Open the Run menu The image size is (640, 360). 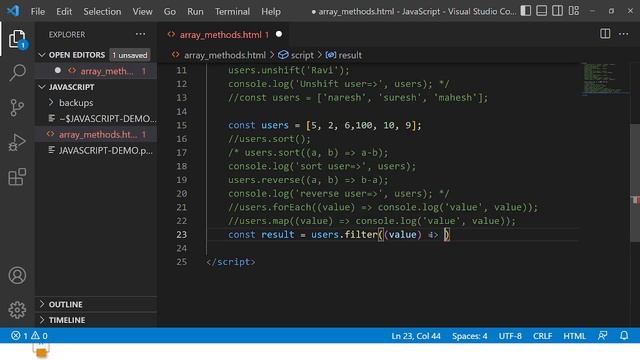195,11
